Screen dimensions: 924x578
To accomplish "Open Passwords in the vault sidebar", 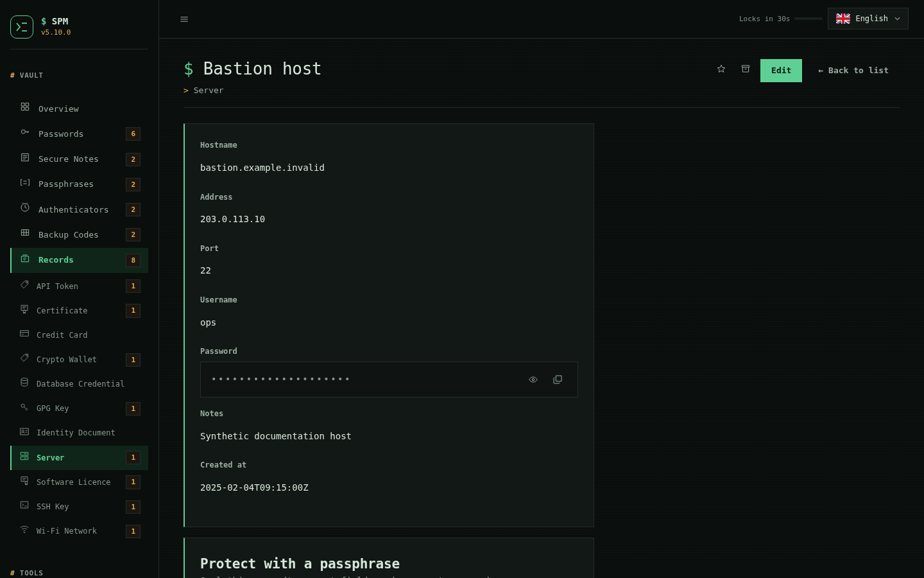I will pyautogui.click(x=80, y=134).
